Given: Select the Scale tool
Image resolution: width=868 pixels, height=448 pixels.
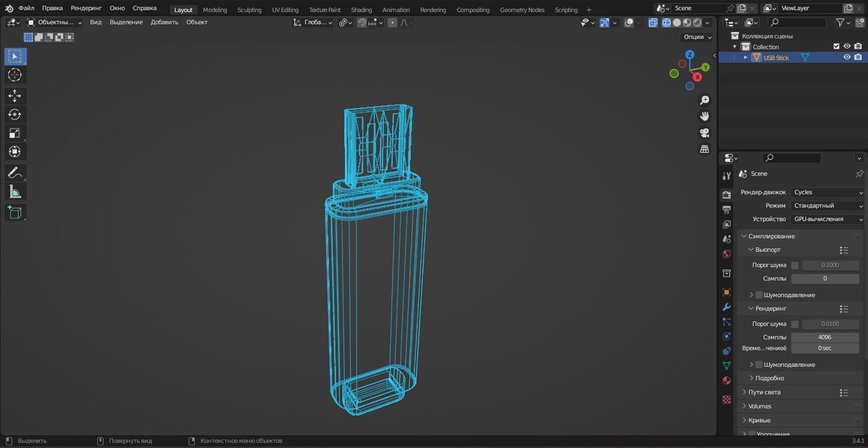Looking at the screenshot, I should pyautogui.click(x=15, y=133).
